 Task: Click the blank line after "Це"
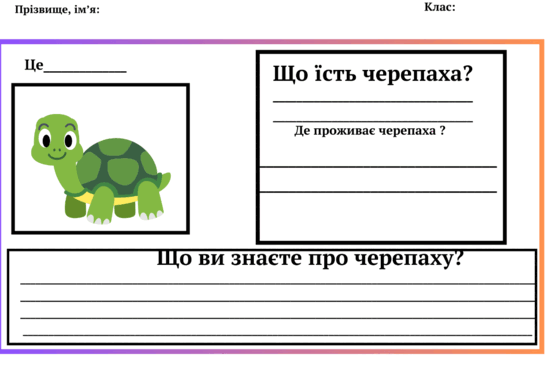85,71
